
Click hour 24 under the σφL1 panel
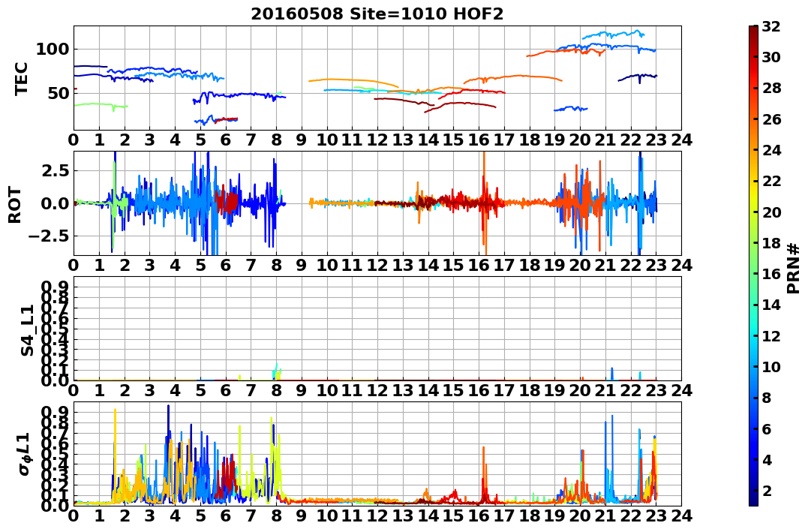click(x=681, y=515)
